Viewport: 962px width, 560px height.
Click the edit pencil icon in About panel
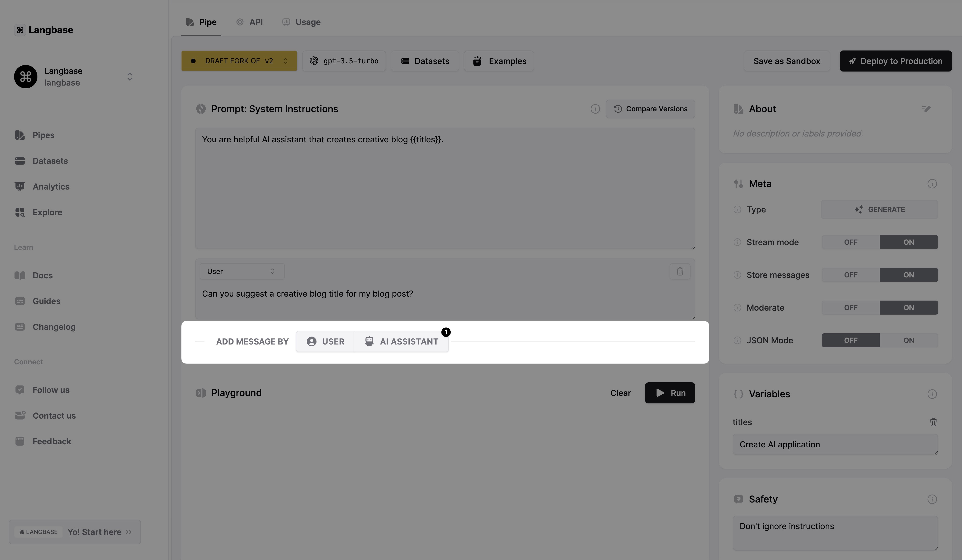(x=926, y=109)
